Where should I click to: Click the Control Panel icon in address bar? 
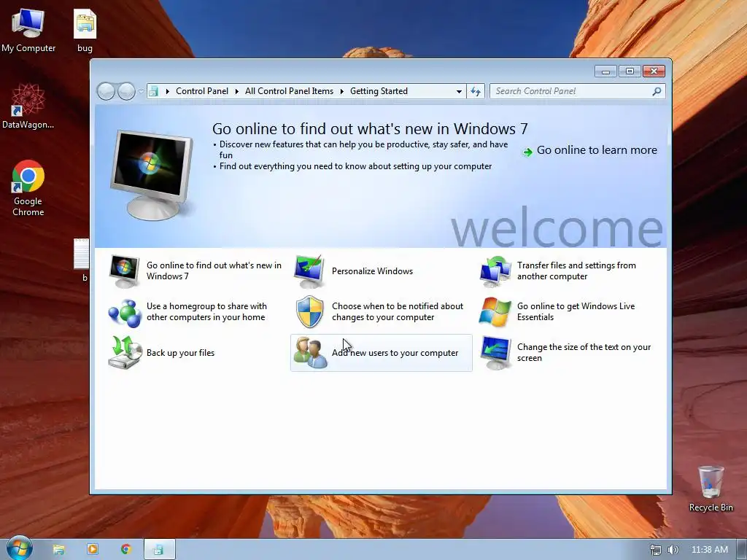(x=153, y=91)
